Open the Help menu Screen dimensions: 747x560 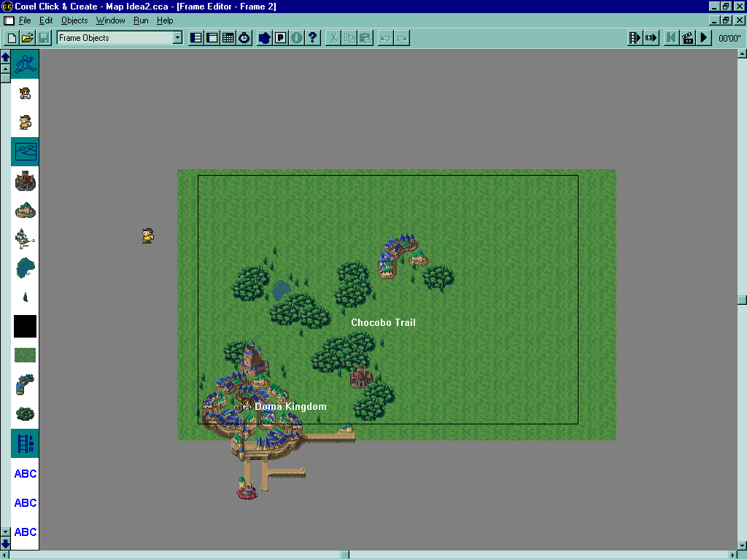click(165, 20)
